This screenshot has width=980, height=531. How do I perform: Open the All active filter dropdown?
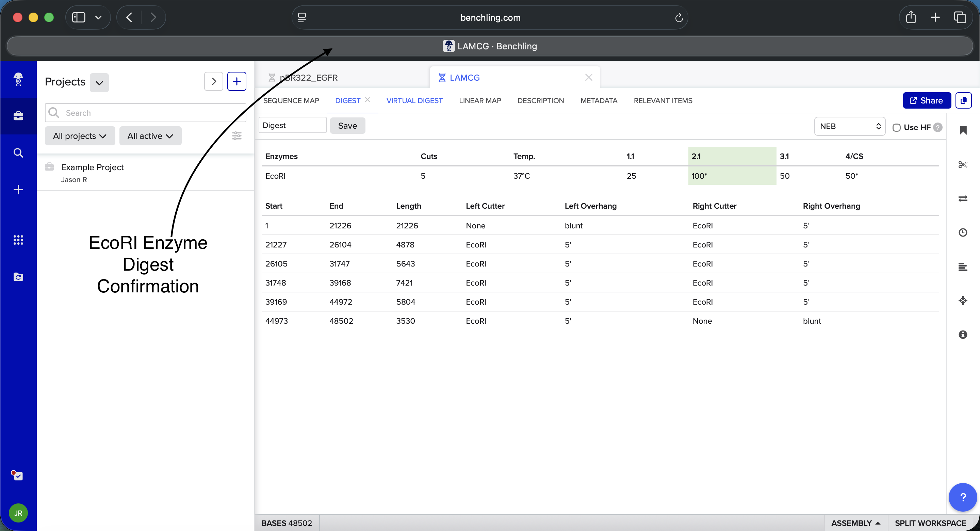pyautogui.click(x=150, y=136)
